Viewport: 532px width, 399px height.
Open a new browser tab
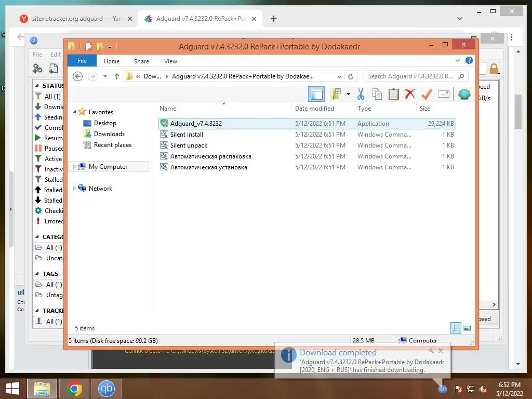[x=274, y=19]
